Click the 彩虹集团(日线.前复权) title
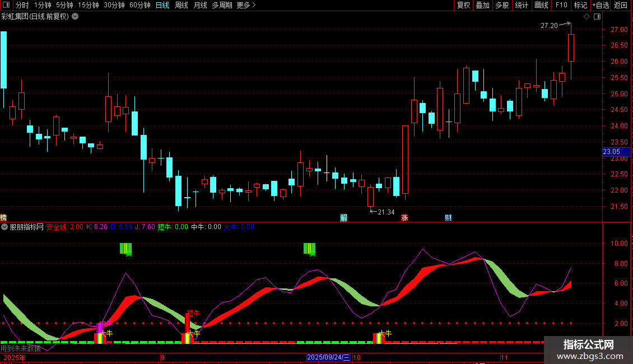The width and height of the screenshot is (633, 364). (35, 17)
